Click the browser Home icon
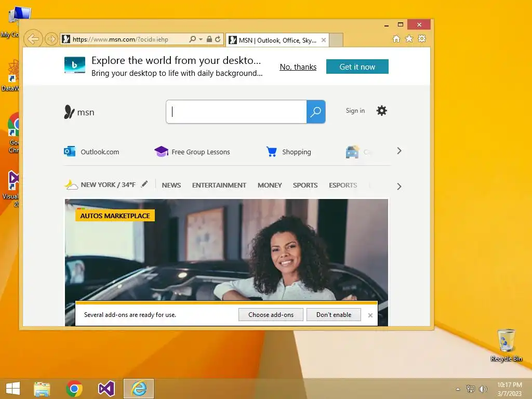The height and width of the screenshot is (399, 532). click(396, 38)
